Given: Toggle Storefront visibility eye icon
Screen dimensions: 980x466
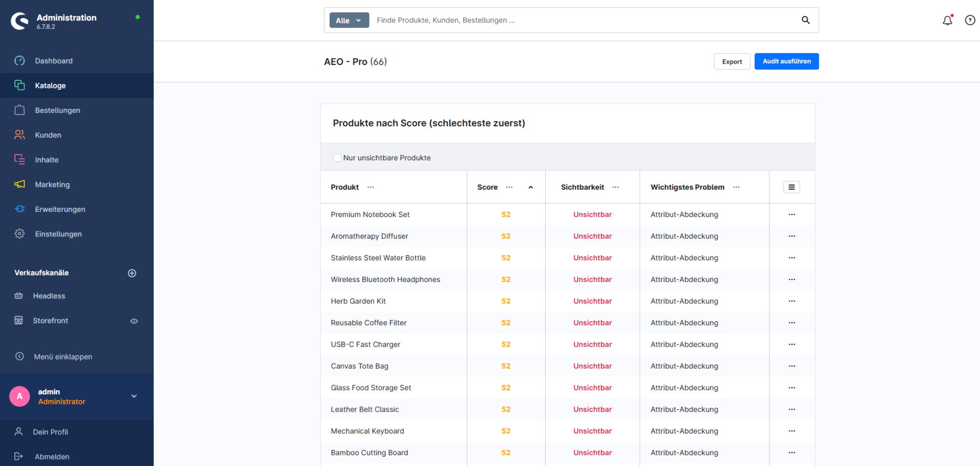Looking at the screenshot, I should (134, 321).
